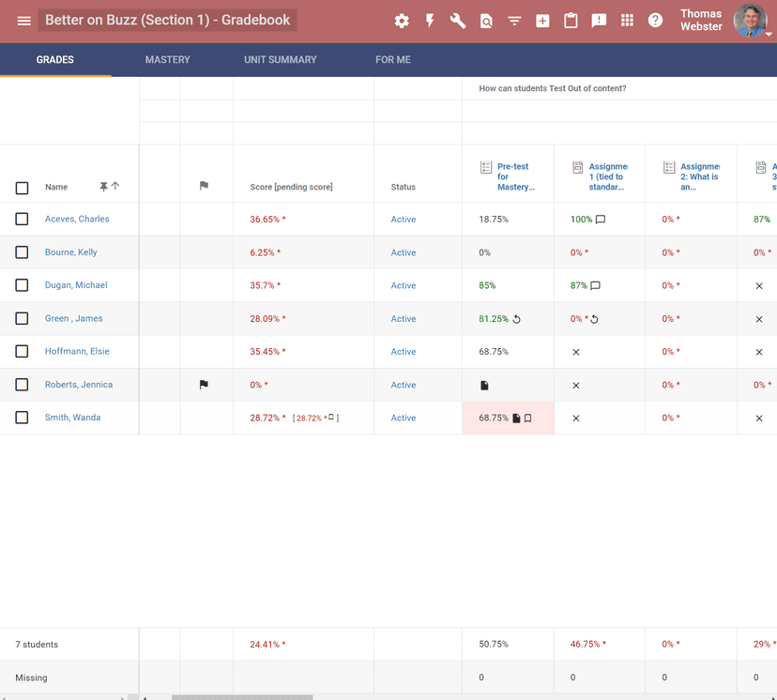777x700 pixels.
Task: Click the flag icon on Jennica Roberts' row
Action: pos(203,385)
